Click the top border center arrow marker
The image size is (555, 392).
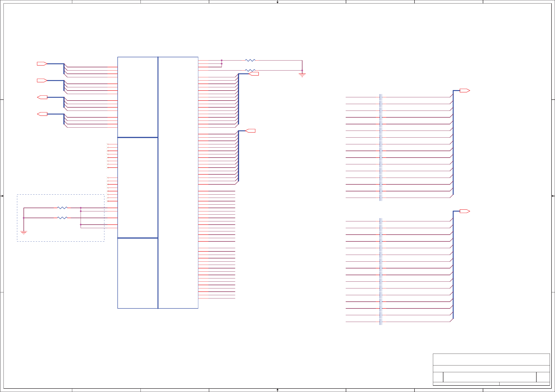point(277,2)
